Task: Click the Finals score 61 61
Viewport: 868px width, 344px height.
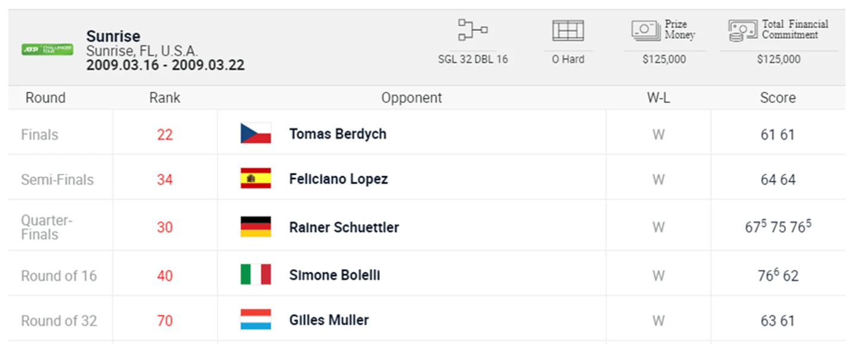Action: 778,135
